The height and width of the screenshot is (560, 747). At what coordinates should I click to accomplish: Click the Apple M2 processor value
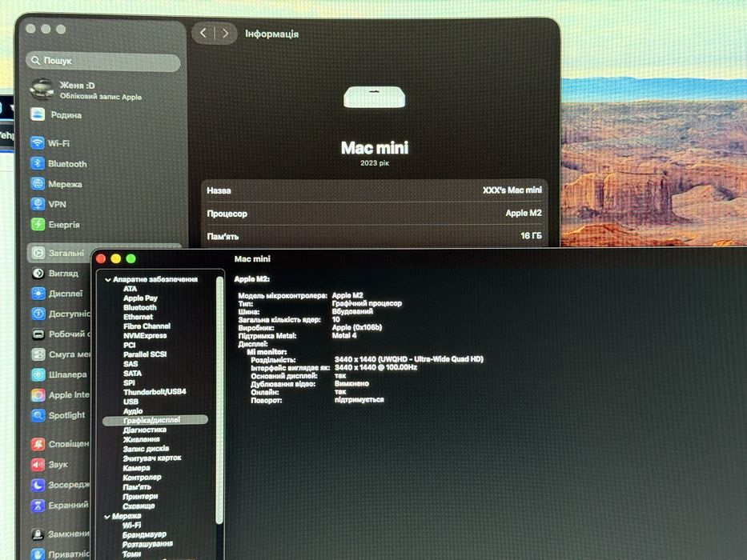click(524, 213)
